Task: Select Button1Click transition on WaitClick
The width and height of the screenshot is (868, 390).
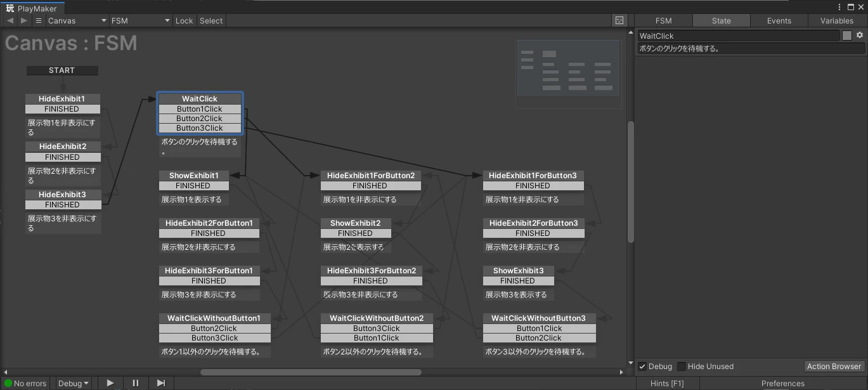Action: point(200,109)
